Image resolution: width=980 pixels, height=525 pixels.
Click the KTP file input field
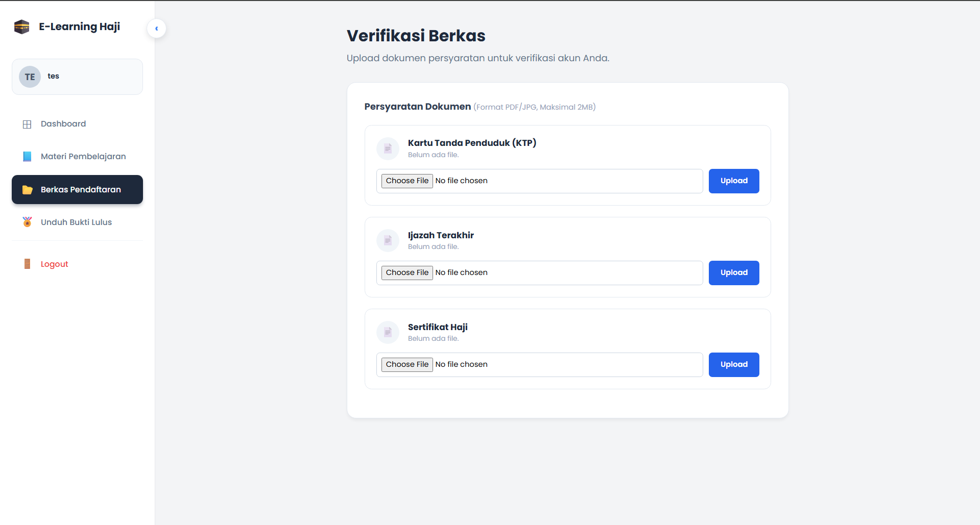pyautogui.click(x=540, y=181)
